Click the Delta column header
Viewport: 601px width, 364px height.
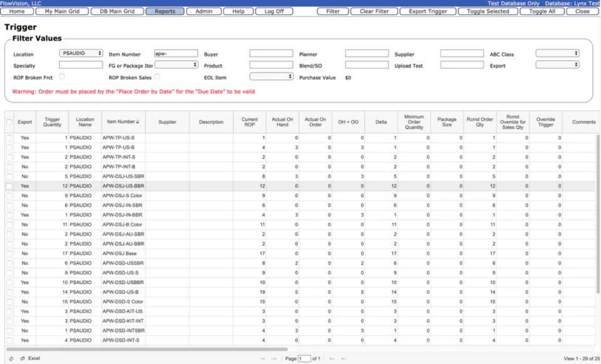point(381,122)
